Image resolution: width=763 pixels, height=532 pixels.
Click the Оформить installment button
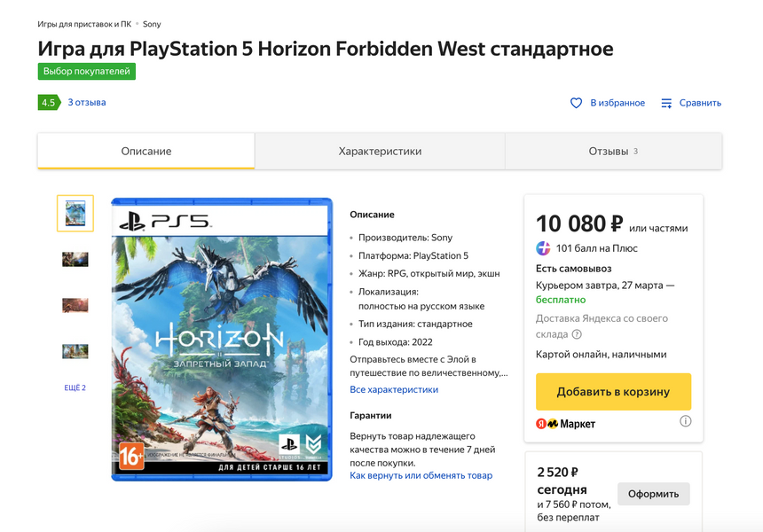pyautogui.click(x=653, y=494)
